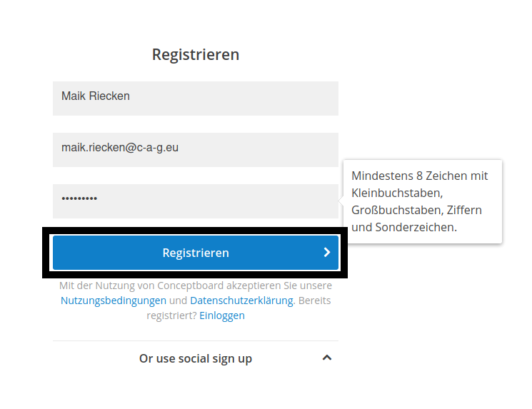This screenshot has height=409, width=532.
Task: Submit form with blue Registrieren button label
Action: [x=196, y=253]
